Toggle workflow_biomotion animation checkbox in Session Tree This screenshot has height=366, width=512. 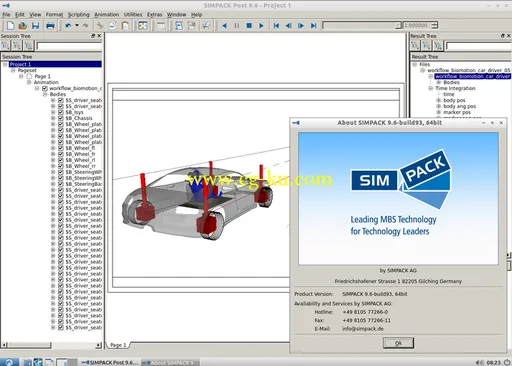[45, 88]
